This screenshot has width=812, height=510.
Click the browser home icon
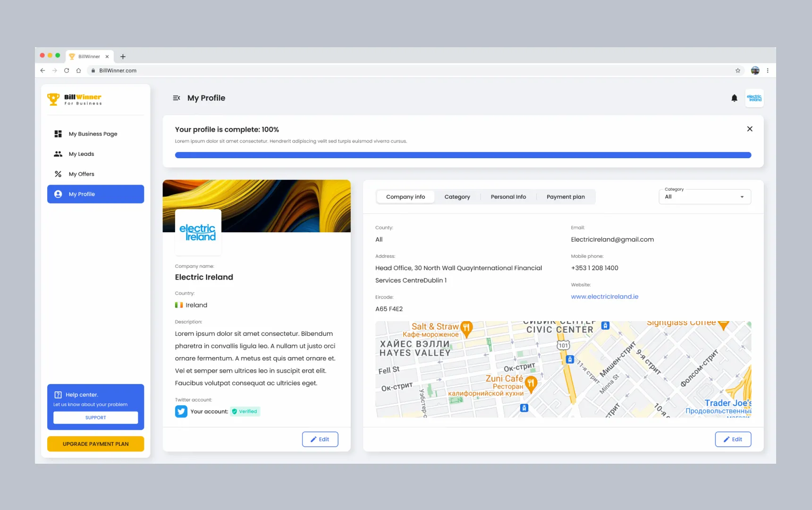pyautogui.click(x=78, y=71)
